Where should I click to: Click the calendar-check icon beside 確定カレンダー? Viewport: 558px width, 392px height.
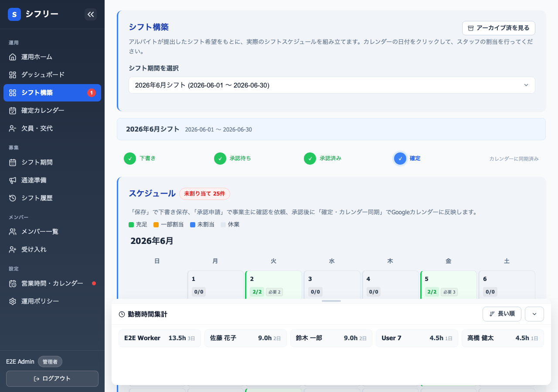pyautogui.click(x=13, y=111)
